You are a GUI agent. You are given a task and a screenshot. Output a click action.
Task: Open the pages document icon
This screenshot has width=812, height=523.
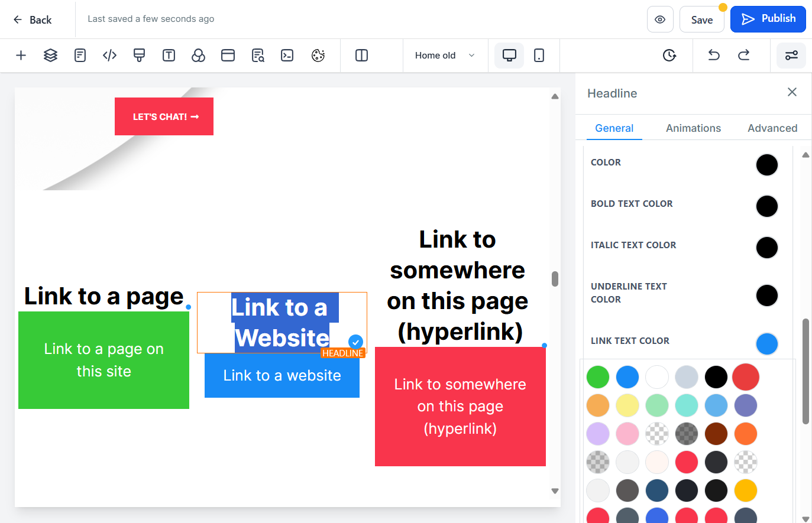[x=80, y=56]
